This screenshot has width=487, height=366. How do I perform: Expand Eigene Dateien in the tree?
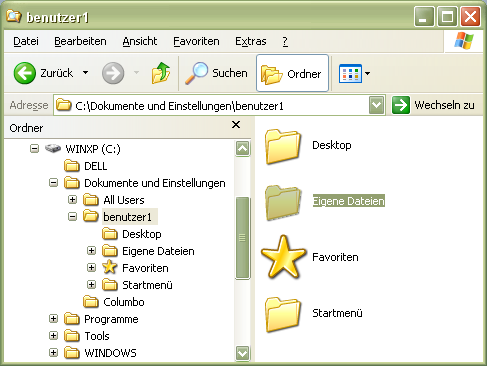click(91, 250)
